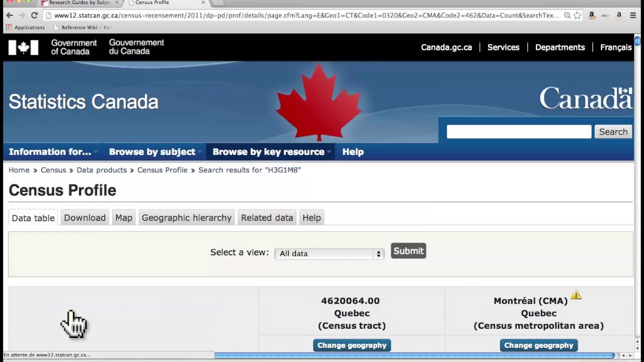Click the Canada wordmark logo
The height and width of the screenshot is (362, 644).
coord(586,98)
